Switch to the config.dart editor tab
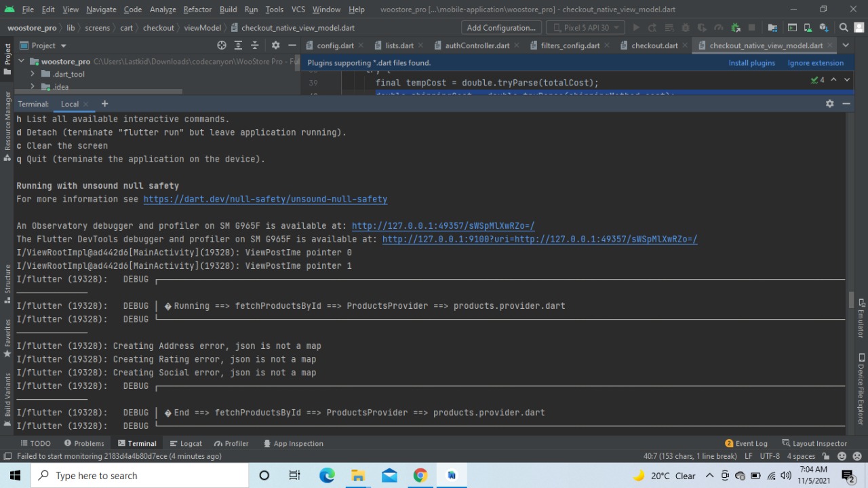868x488 pixels. 334,45
